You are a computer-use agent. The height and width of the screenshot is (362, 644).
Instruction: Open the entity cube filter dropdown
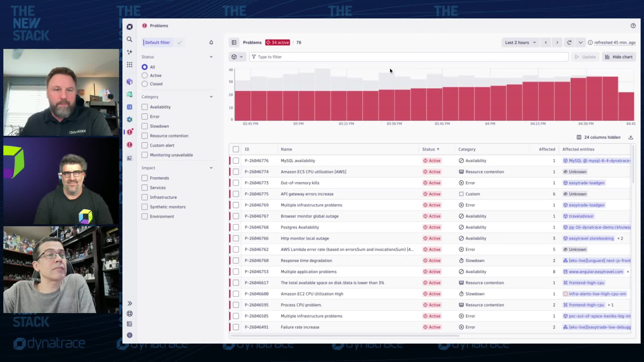(x=237, y=57)
